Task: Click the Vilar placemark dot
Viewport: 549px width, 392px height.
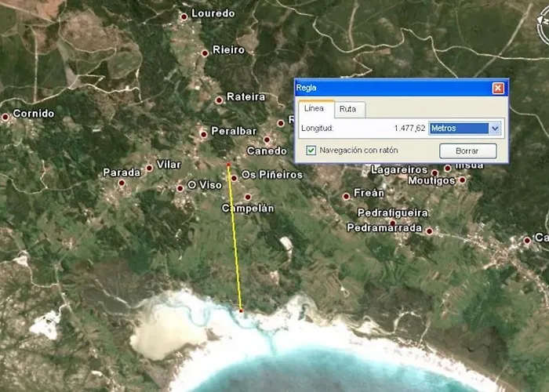Action: coord(149,168)
